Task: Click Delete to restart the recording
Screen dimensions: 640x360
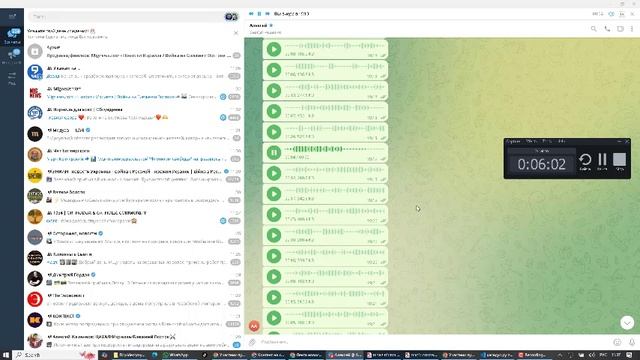Action: (585, 162)
